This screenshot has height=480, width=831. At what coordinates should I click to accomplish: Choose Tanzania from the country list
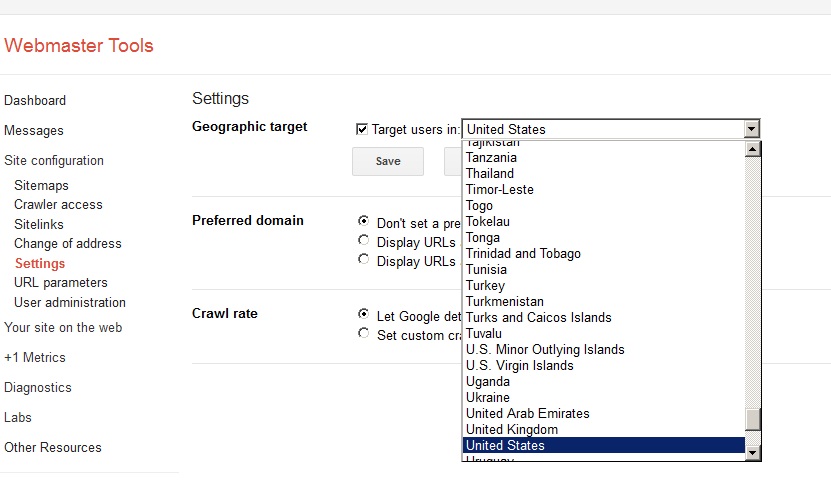(x=604, y=157)
